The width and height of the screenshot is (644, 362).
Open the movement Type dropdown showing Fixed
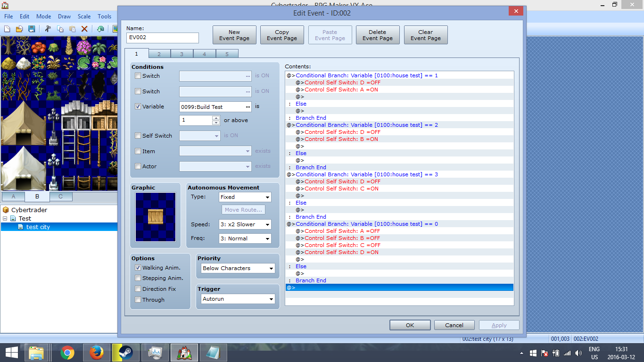point(245,197)
